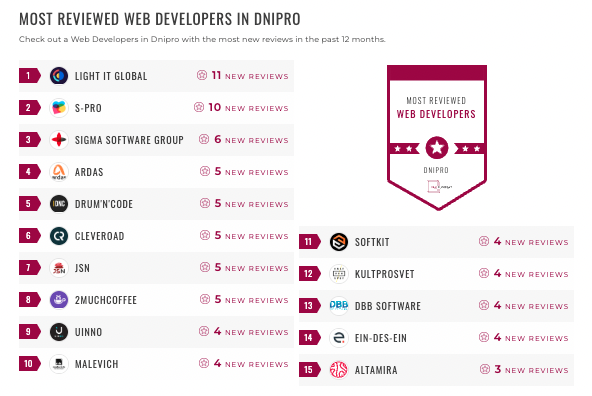Click rank 10 badge marker
The height and width of the screenshot is (396, 592).
30,364
